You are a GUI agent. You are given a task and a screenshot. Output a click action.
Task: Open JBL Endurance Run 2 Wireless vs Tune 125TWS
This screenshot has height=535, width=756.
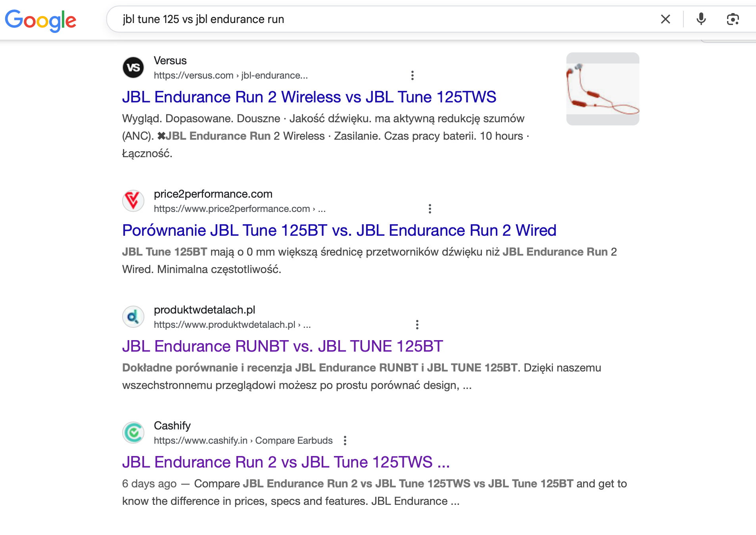tap(309, 97)
